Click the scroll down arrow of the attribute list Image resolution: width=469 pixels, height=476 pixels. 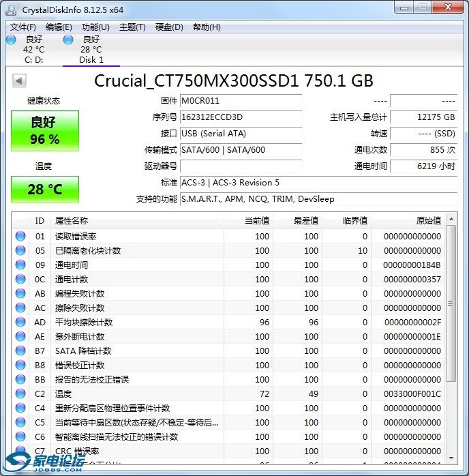pyautogui.click(x=451, y=458)
